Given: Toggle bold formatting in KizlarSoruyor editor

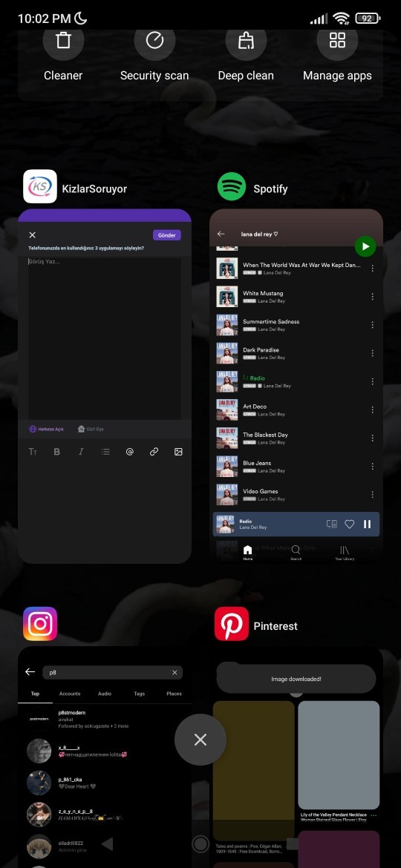Looking at the screenshot, I should coord(56,452).
